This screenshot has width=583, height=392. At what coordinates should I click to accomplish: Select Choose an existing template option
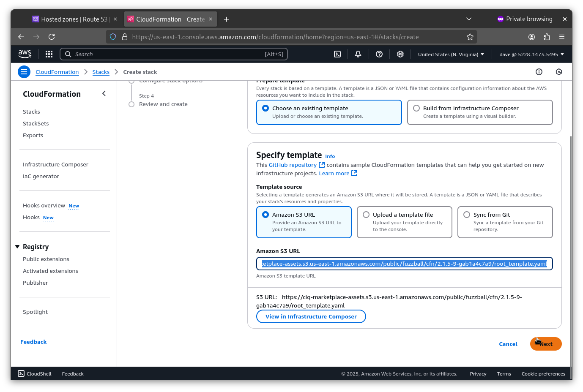point(329,112)
